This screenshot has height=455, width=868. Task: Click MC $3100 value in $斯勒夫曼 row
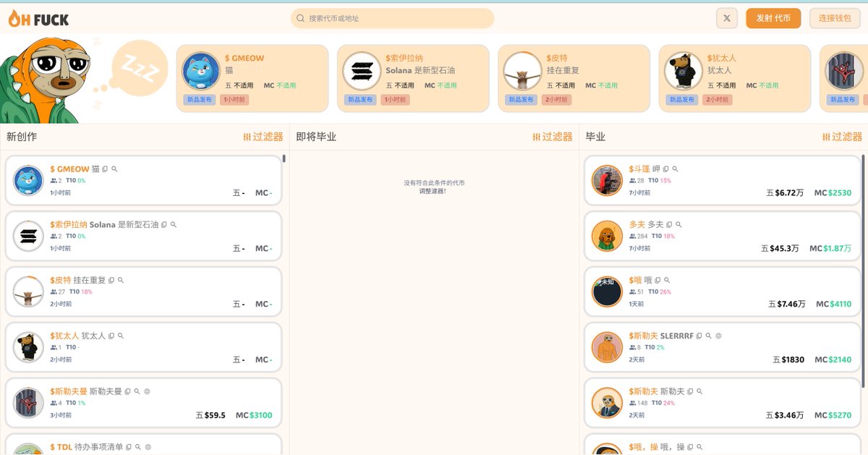254,415
